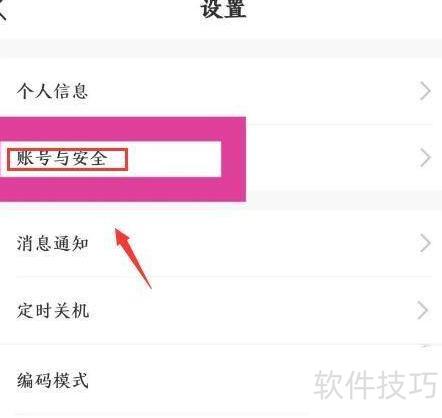Expand 消息通知 using its right chevron

[x=425, y=243]
